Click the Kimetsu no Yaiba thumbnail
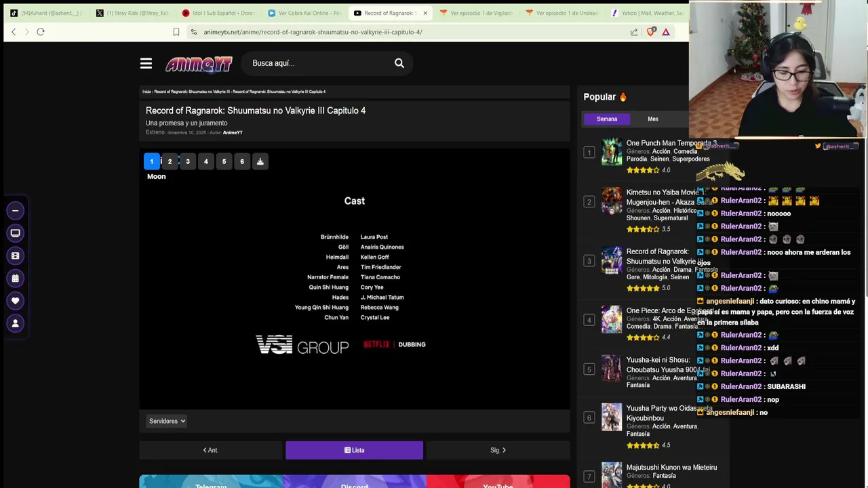 (x=612, y=201)
